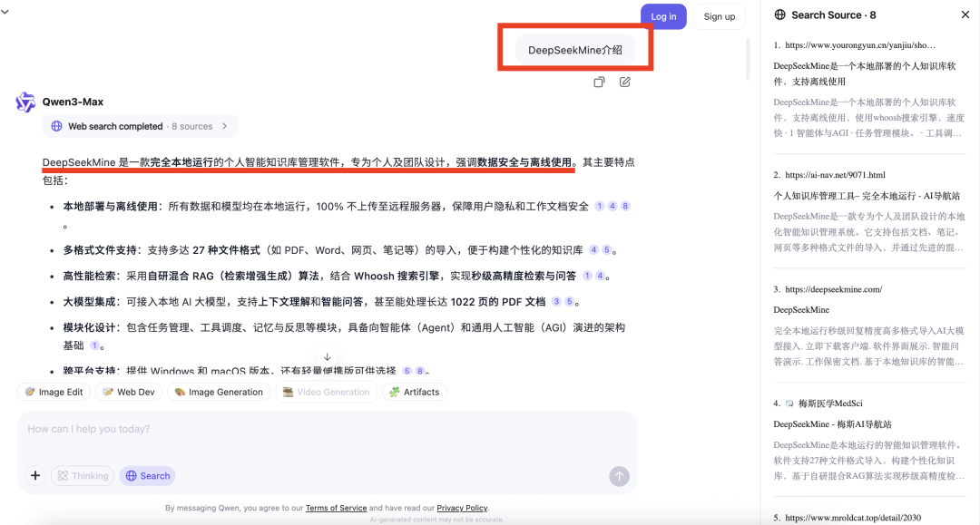
Task: Open the Terms of Service link
Action: (337, 508)
